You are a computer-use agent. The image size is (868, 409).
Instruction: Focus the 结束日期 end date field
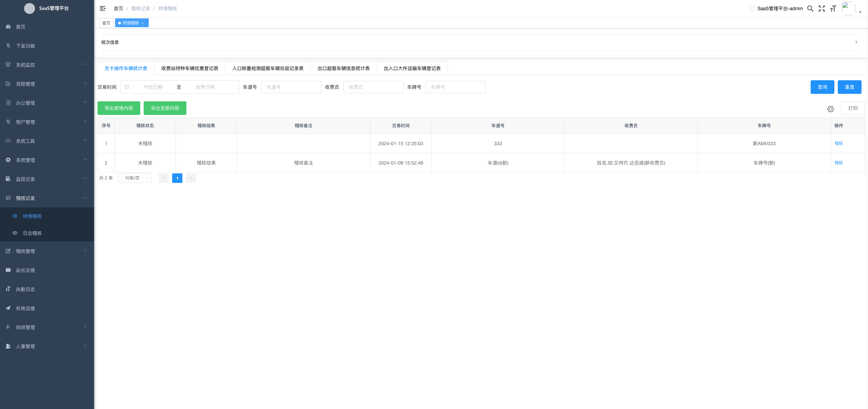point(205,87)
